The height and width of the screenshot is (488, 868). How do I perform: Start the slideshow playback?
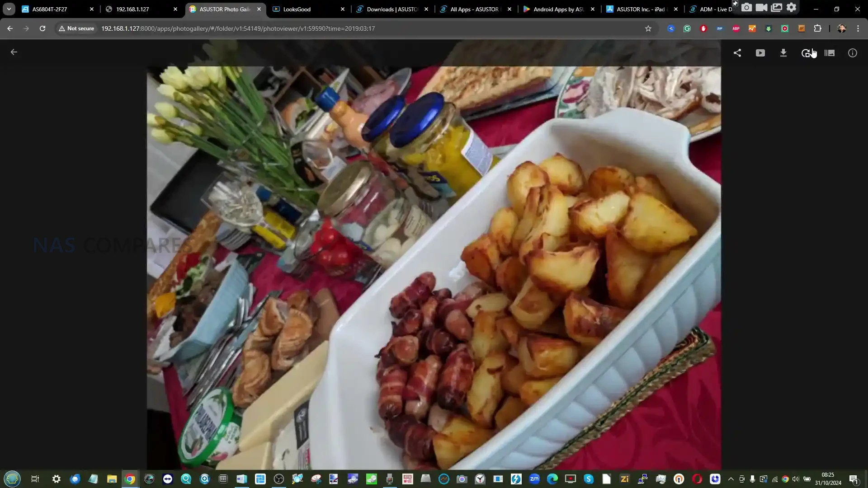point(760,53)
